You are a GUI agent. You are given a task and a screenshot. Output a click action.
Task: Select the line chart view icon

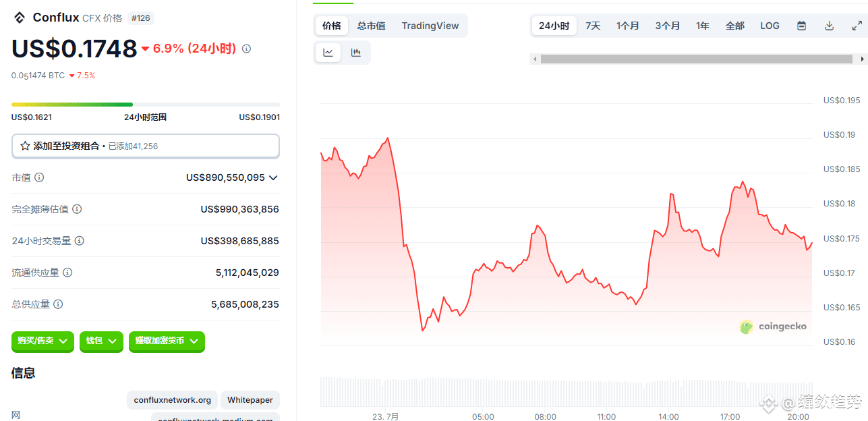click(328, 53)
